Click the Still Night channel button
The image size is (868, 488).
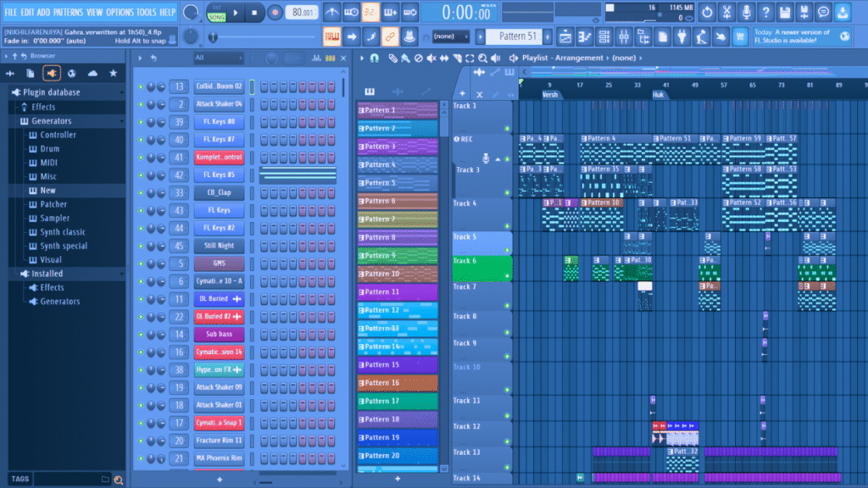pos(220,246)
